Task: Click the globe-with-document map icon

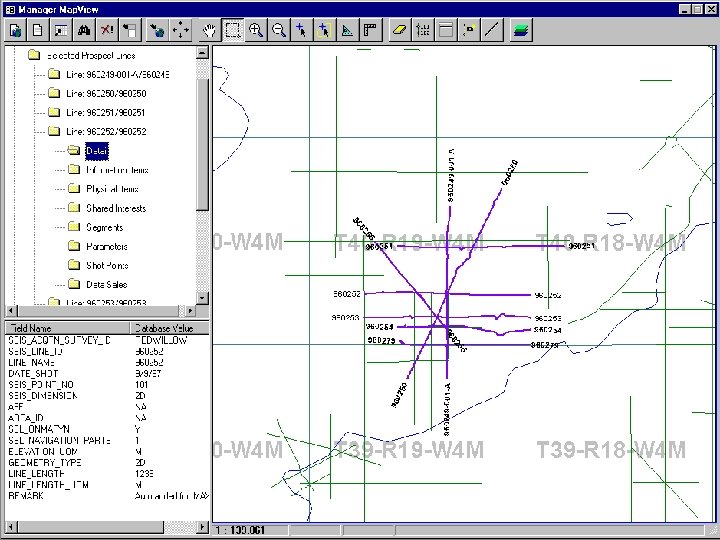Action: (x=16, y=30)
